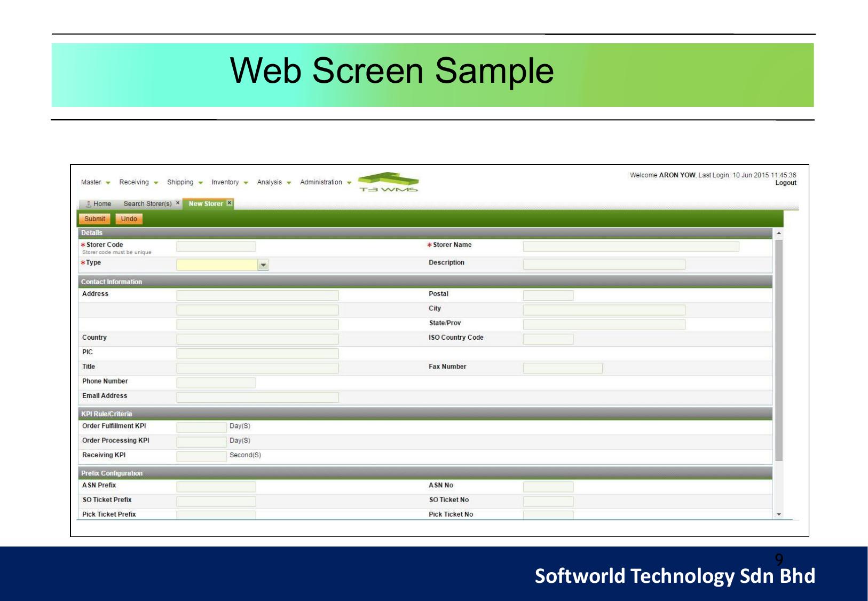Click the Email Address input field
The image size is (868, 601).
(x=257, y=397)
